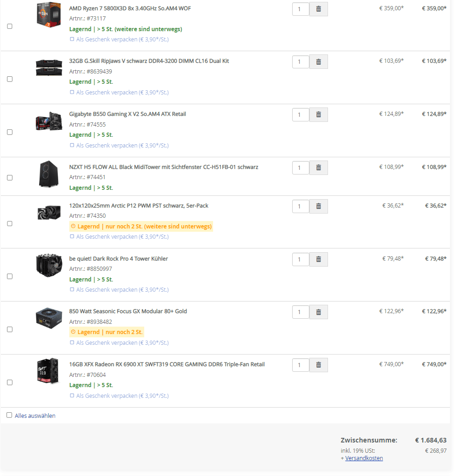Toggle gift wrap option for Seasonic PSU
Viewport: 455px width, 476px height.
[x=72, y=342]
